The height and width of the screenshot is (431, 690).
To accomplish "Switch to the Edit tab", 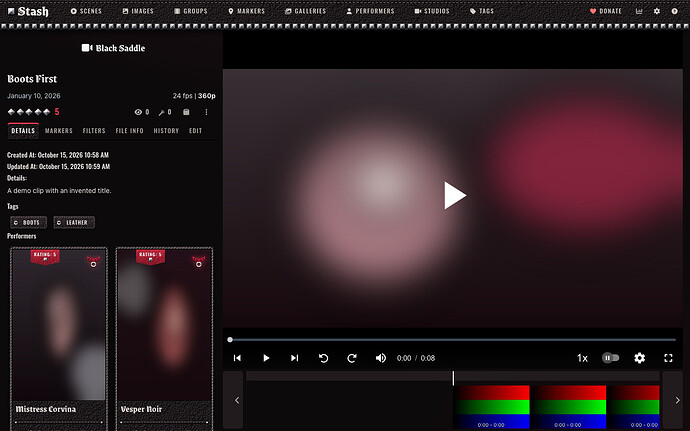I will [x=195, y=131].
